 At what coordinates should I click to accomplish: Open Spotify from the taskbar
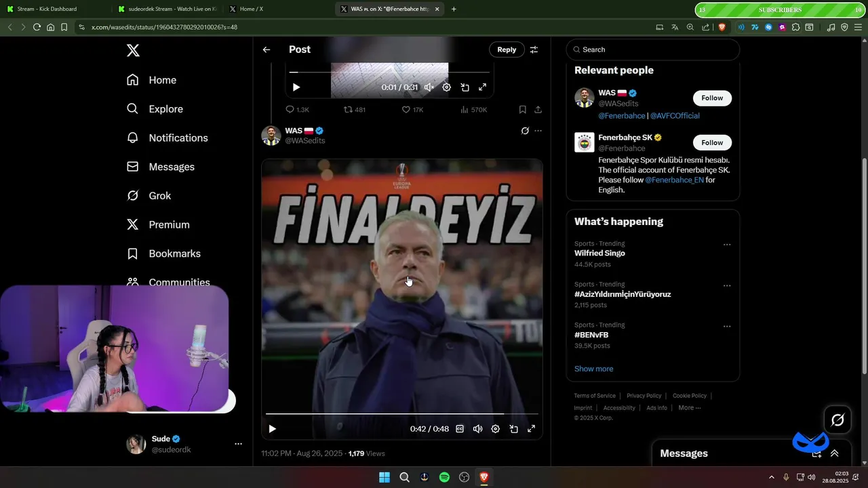(444, 477)
